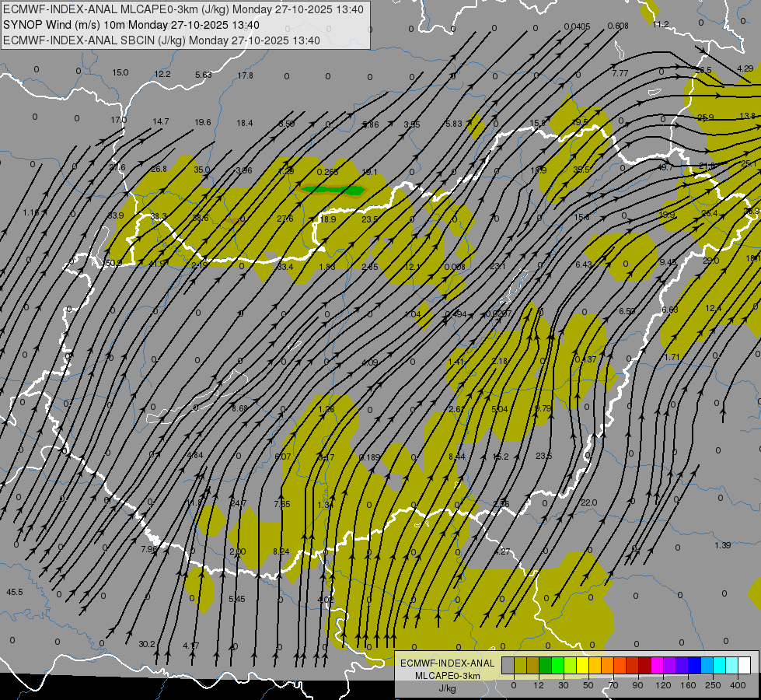Select the white swatch ending the scale
The height and width of the screenshot is (700, 761).
[x=744, y=665]
